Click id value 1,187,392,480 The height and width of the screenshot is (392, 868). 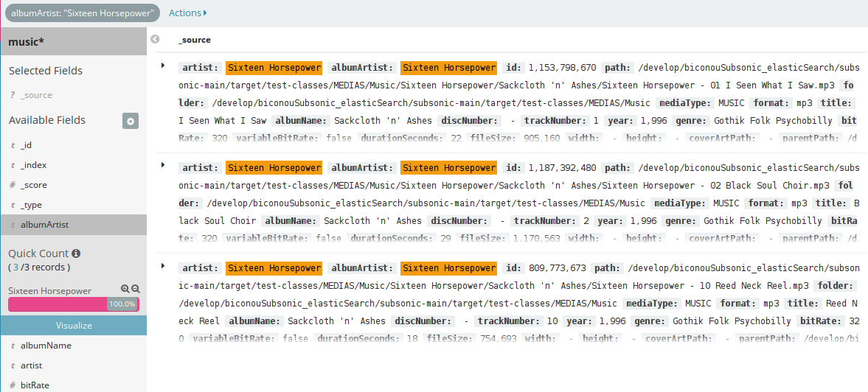(563, 167)
